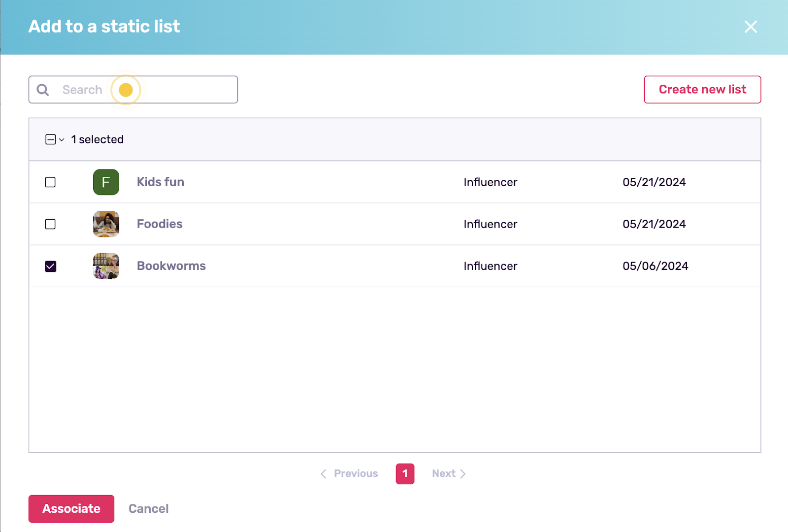Open the selection dropdown arrow beside 1 selected

pyautogui.click(x=62, y=140)
